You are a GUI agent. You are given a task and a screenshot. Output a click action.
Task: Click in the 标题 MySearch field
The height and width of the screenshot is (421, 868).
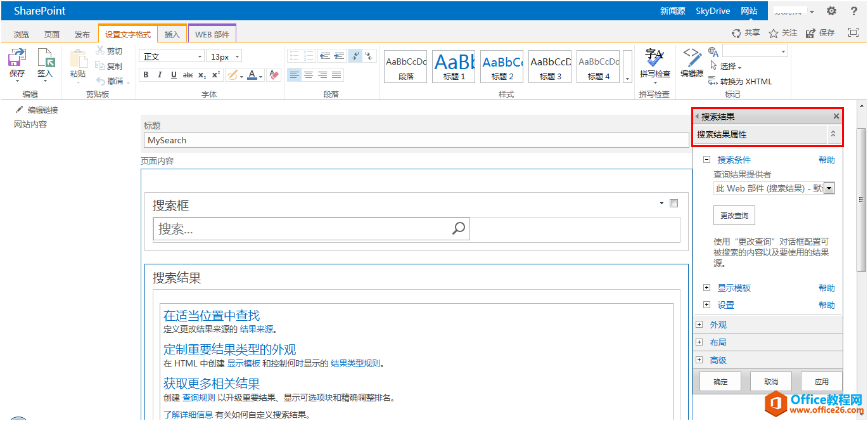[x=416, y=140]
